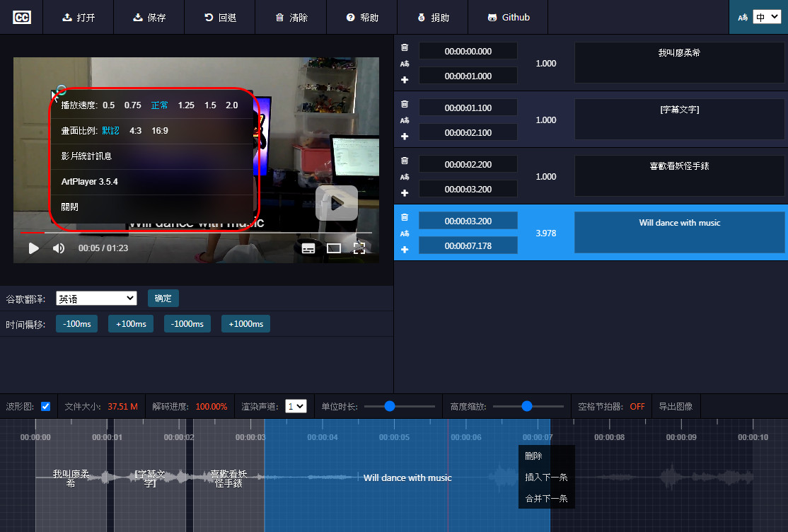Image resolution: width=788 pixels, height=532 pixels.
Task: Edit the Will dance with music text box
Action: [x=680, y=232]
